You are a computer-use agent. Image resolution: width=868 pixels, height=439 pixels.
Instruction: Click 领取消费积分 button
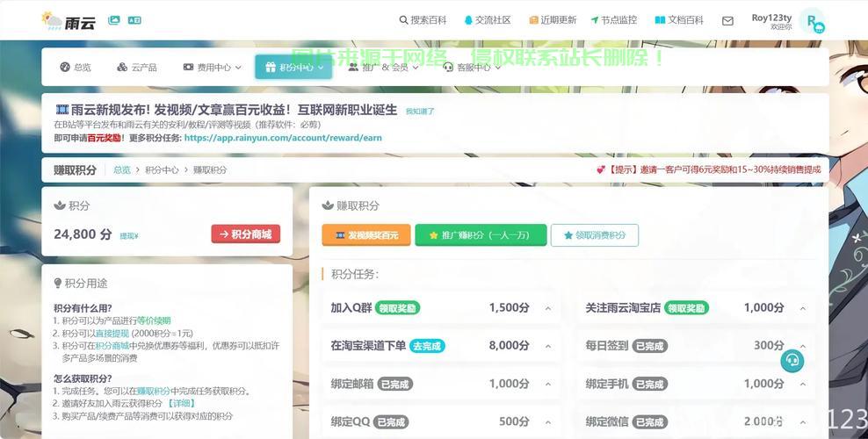pos(595,235)
